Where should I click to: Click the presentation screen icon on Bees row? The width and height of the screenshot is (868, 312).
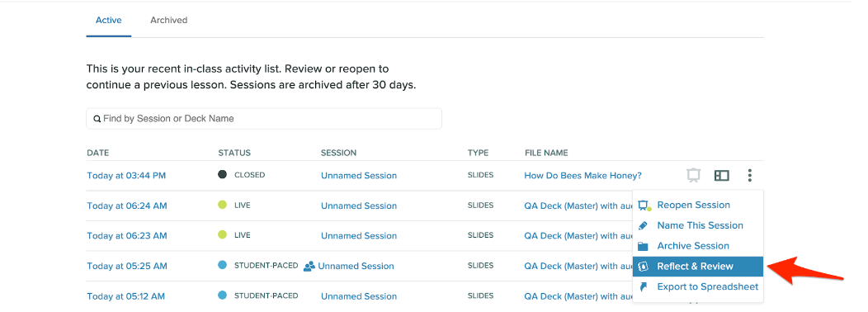point(693,176)
